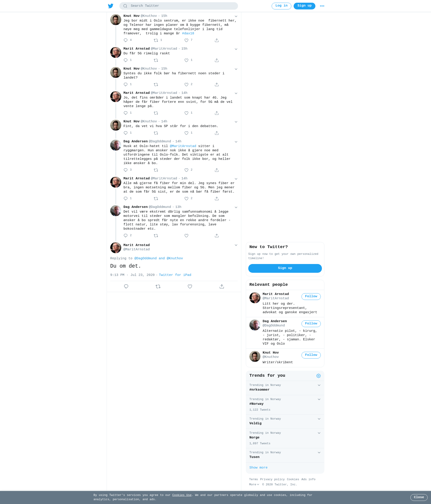Open options chevron on Knut Hov's first tweet
The image size is (431, 504).
click(x=236, y=16)
